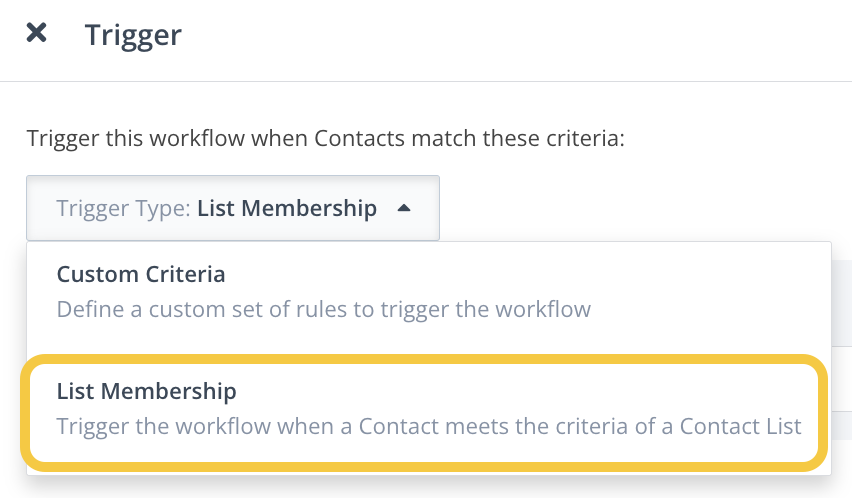Pick the 'Custom Criteria' heading in the dropdown list
852x498 pixels.
141,274
